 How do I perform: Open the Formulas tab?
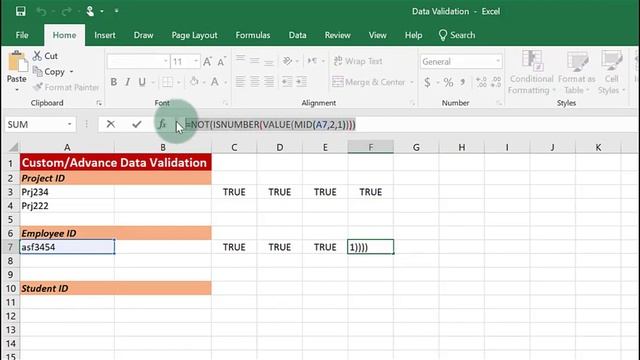point(253,35)
